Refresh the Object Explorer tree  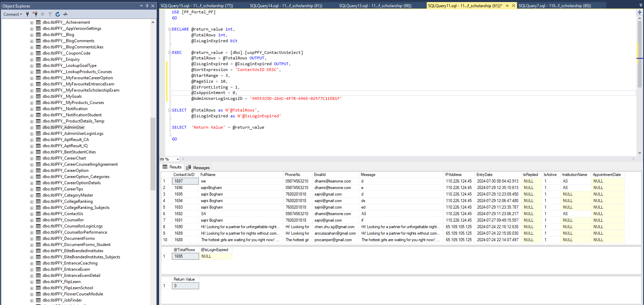(x=58, y=14)
